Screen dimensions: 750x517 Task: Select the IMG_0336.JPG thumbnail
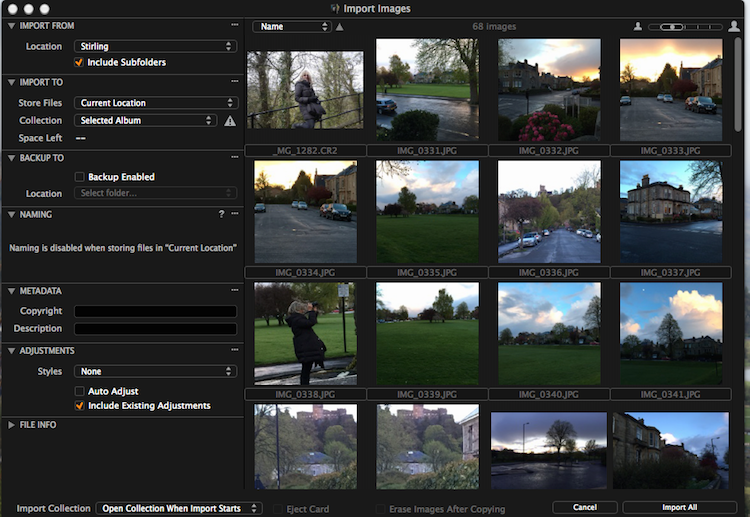click(x=549, y=212)
